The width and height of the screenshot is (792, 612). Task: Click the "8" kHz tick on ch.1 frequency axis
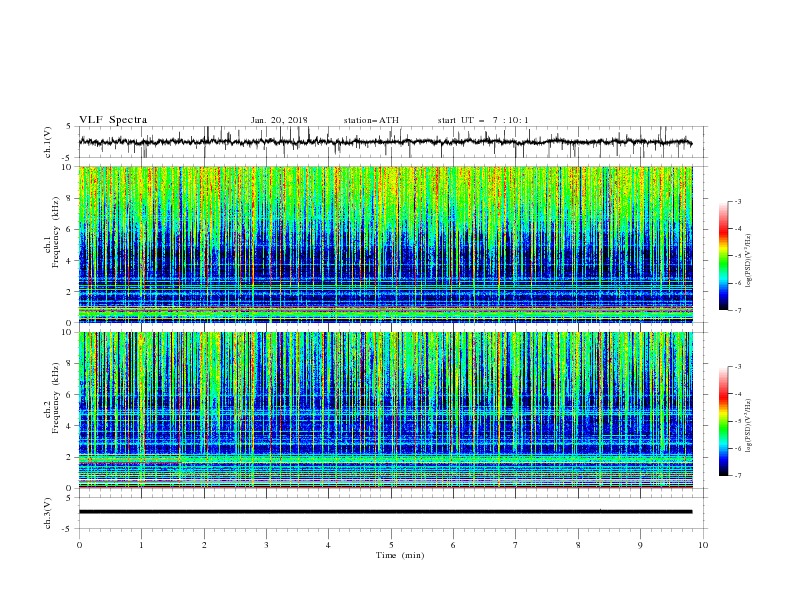click(70, 198)
